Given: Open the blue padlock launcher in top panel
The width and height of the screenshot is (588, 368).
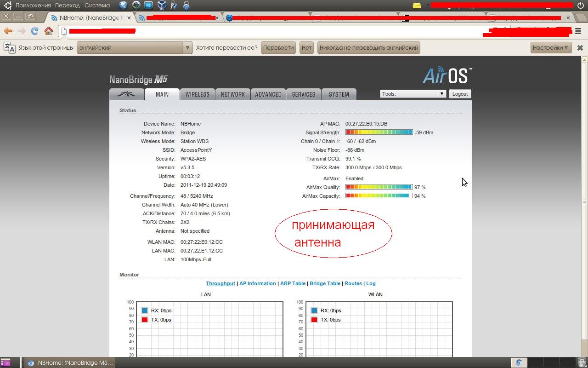Looking at the screenshot, I should pos(186,6).
